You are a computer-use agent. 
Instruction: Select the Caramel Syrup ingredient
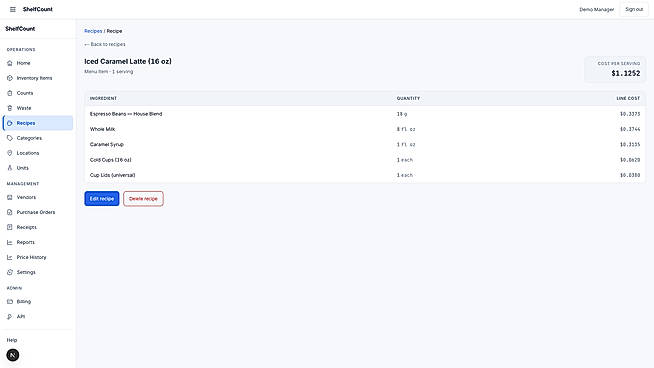(107, 144)
